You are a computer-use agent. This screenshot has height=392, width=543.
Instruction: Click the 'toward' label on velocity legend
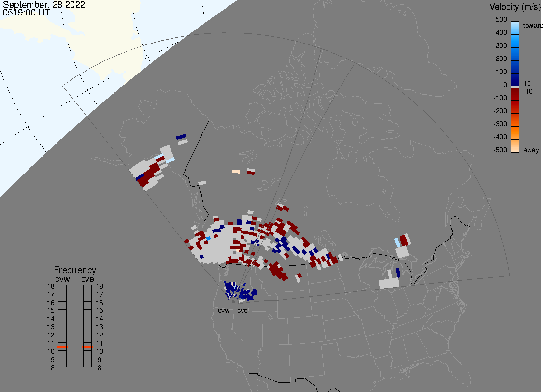click(532, 25)
